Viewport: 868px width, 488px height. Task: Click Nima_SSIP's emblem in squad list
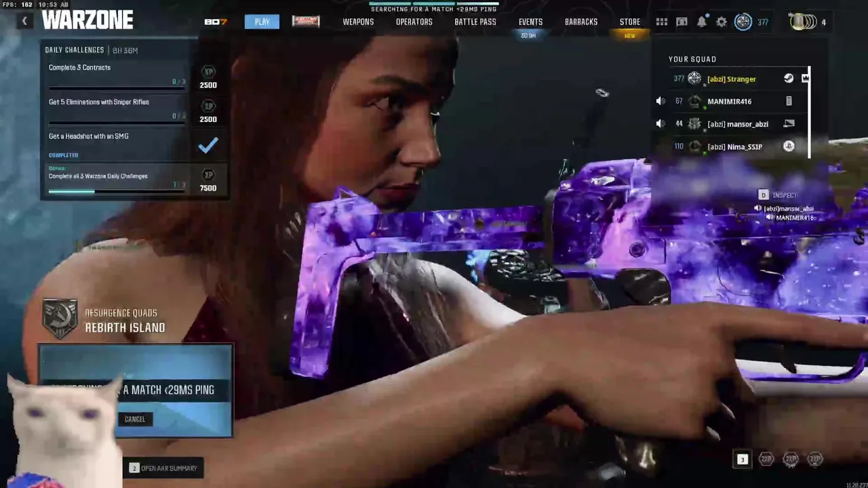coord(694,146)
